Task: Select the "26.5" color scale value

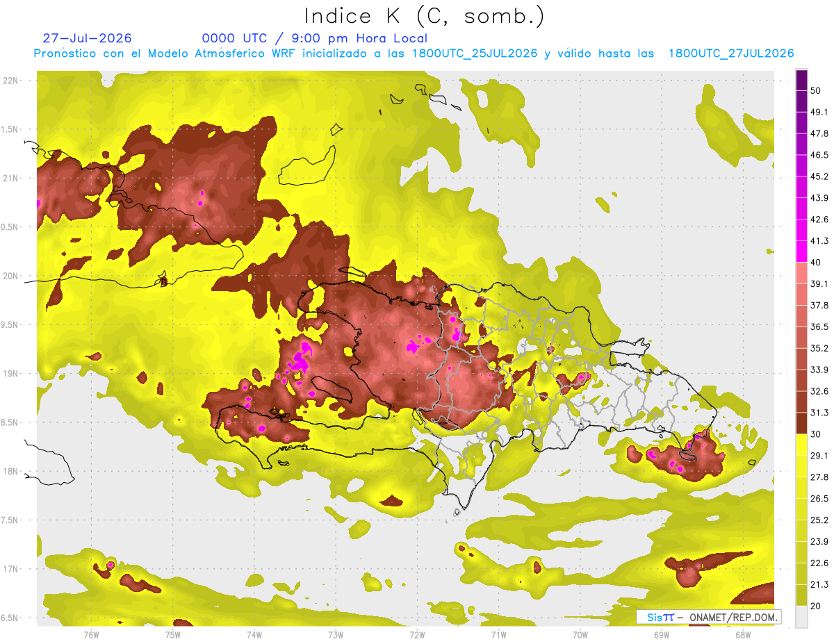Action: pyautogui.click(x=819, y=499)
